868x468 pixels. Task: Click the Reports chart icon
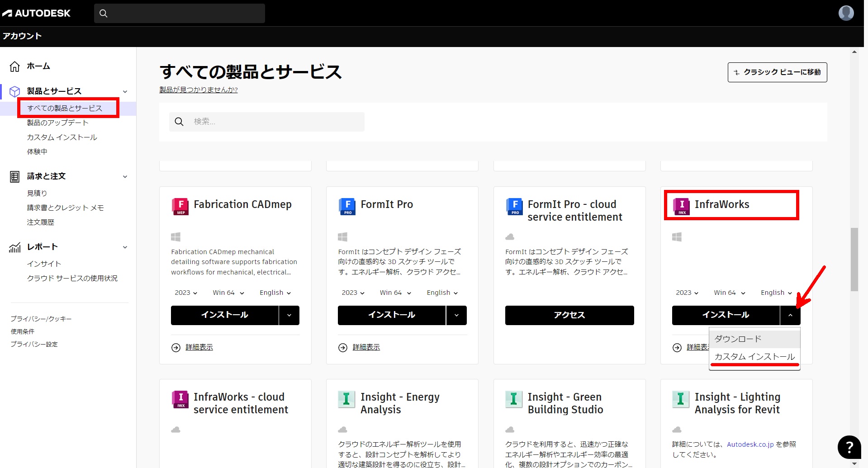(15, 247)
